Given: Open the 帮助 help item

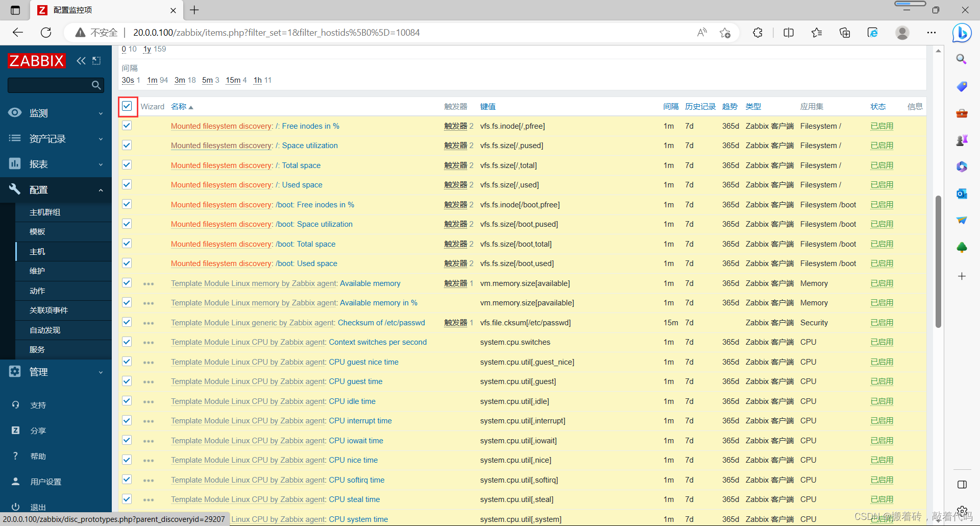Looking at the screenshot, I should click(x=38, y=456).
